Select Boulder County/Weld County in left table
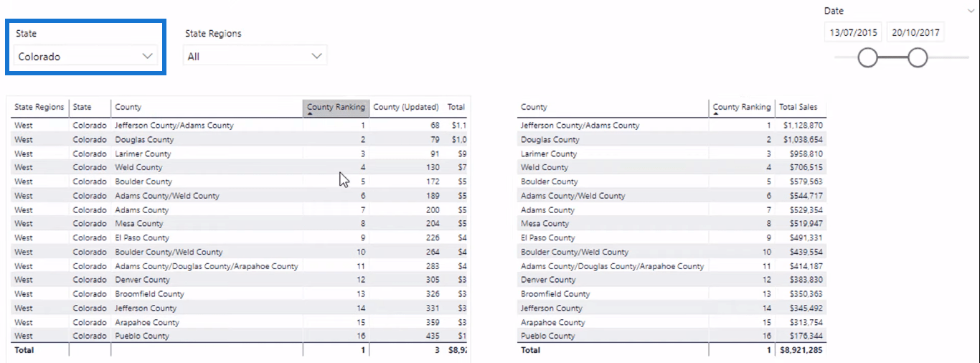980x363 pixels. (x=169, y=252)
